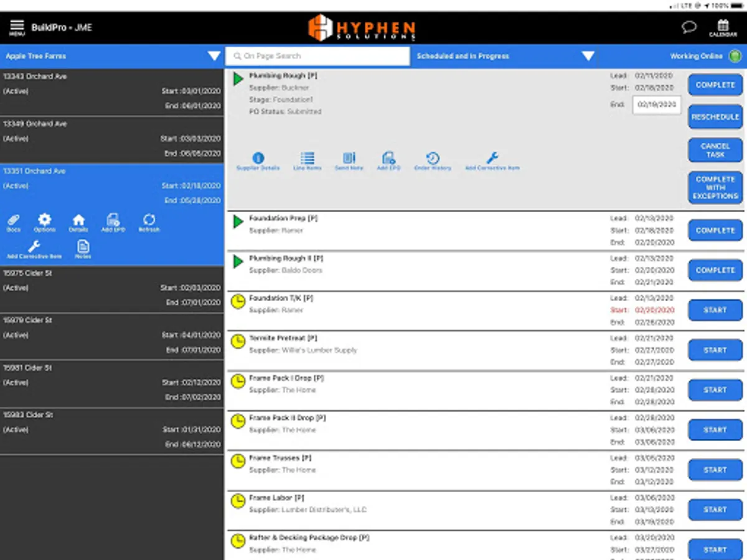Open the Calendar icon
The image size is (747, 560).
723,27
